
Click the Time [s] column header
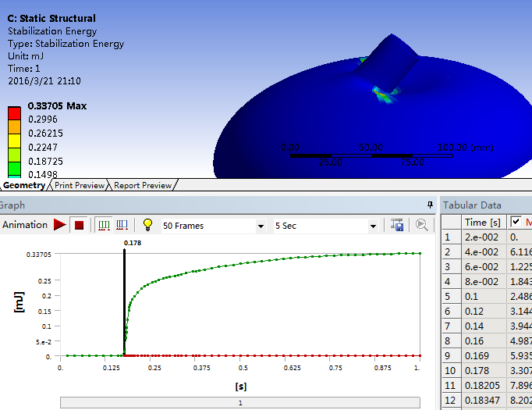[x=484, y=222]
